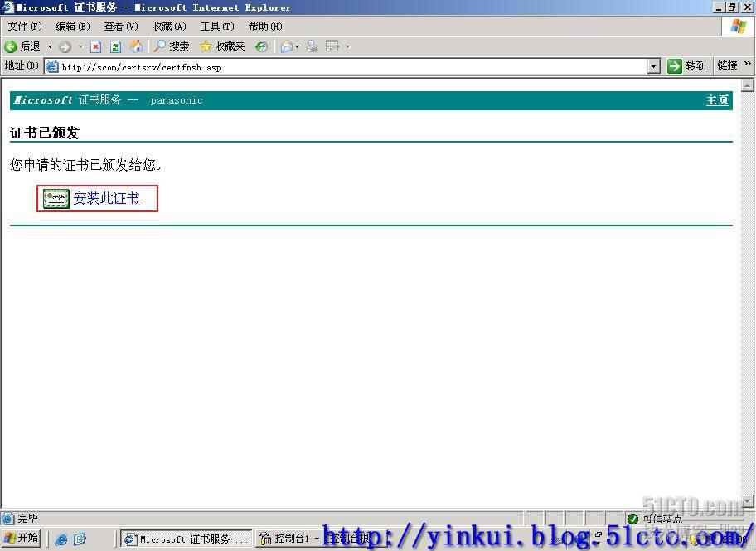This screenshot has height=551, width=756.
Task: Click the Print toolbar icon
Action: pos(312,46)
